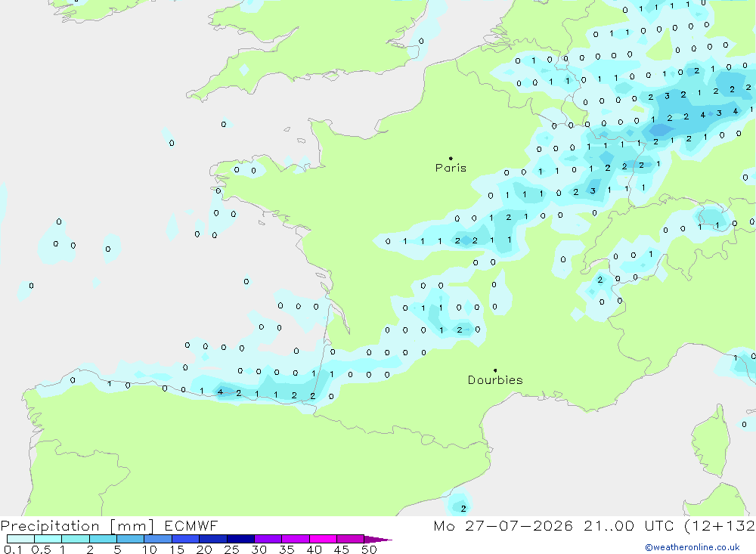The height and width of the screenshot is (554, 756).
Task: Click the 2 value near Balearic island
Action: tap(463, 509)
